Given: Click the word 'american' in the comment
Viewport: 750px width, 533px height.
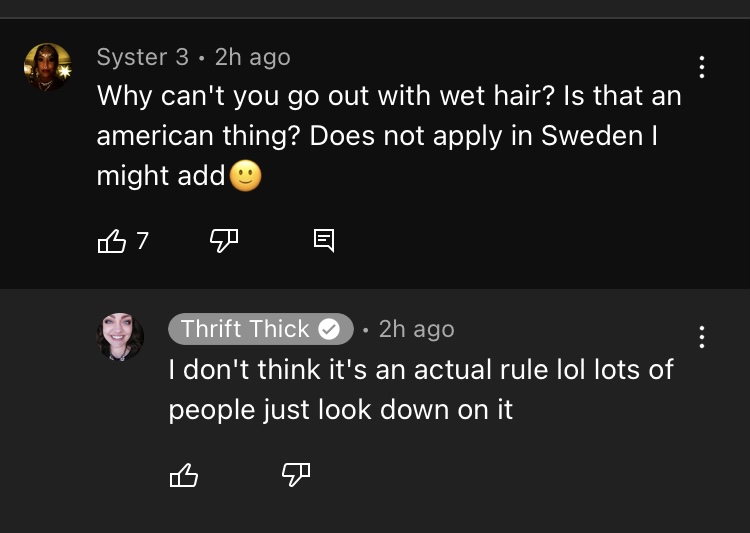Looking at the screenshot, I should (x=155, y=136).
